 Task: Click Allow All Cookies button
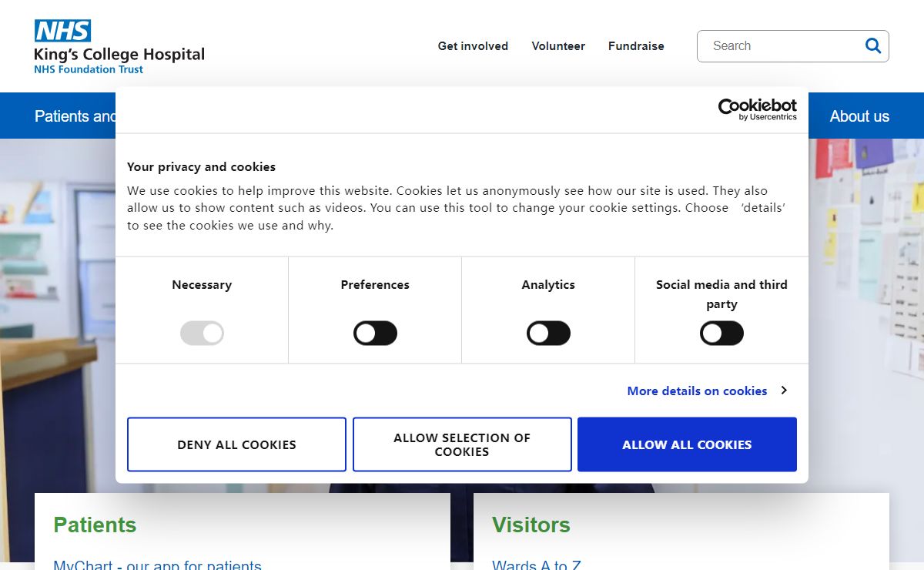point(687,444)
